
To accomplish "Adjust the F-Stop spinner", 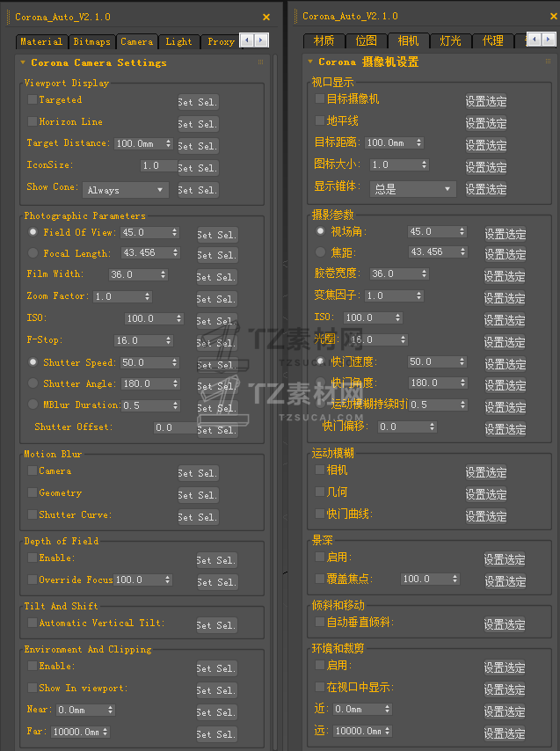I will click(x=169, y=340).
